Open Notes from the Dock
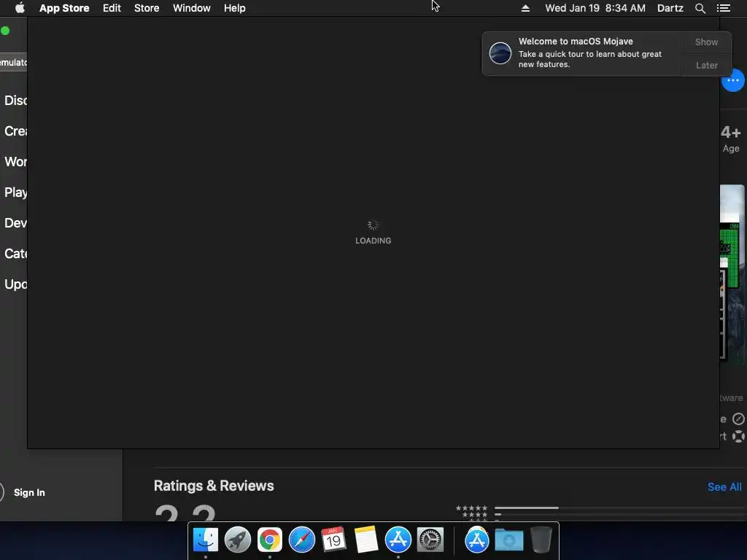The height and width of the screenshot is (560, 747). [x=366, y=540]
